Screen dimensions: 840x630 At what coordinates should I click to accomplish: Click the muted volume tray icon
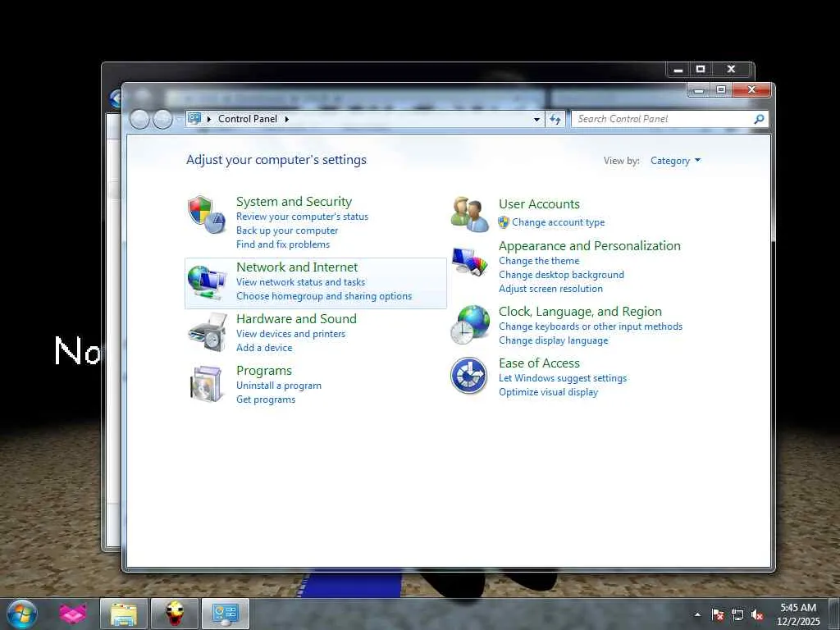[757, 614]
